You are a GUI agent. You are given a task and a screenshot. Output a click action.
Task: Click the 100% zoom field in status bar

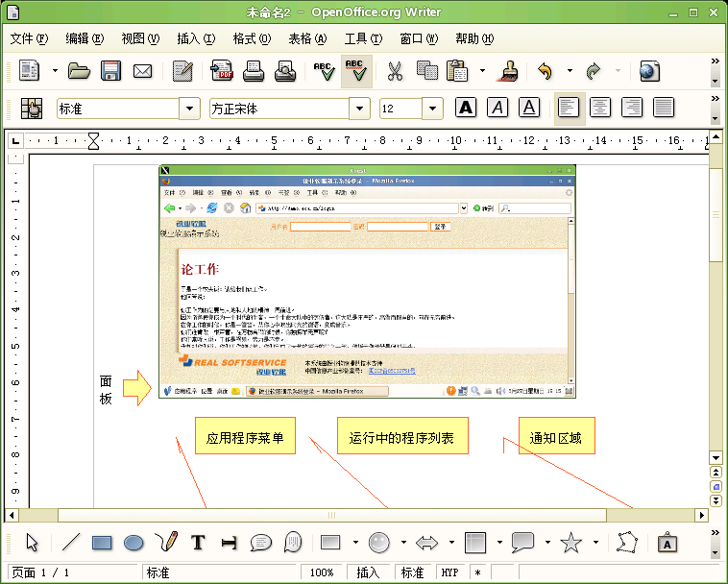[x=322, y=572]
